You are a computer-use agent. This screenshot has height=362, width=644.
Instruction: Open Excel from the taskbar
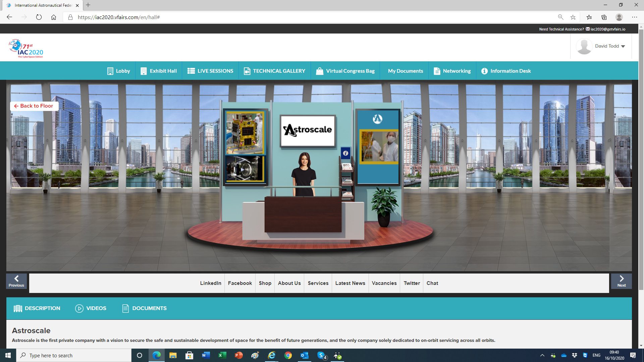click(222, 355)
